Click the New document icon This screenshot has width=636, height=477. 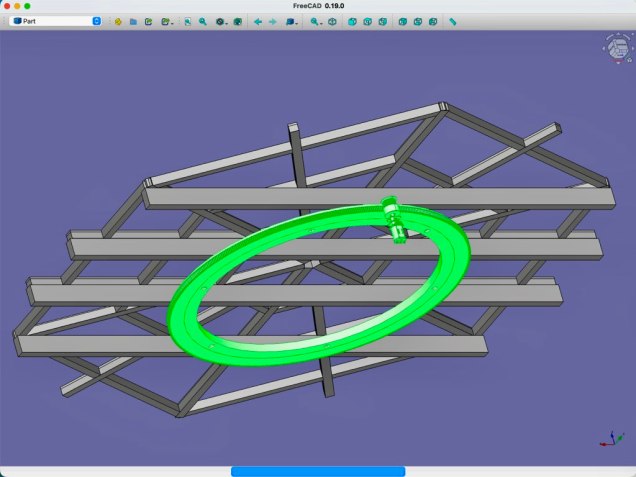click(x=118, y=21)
